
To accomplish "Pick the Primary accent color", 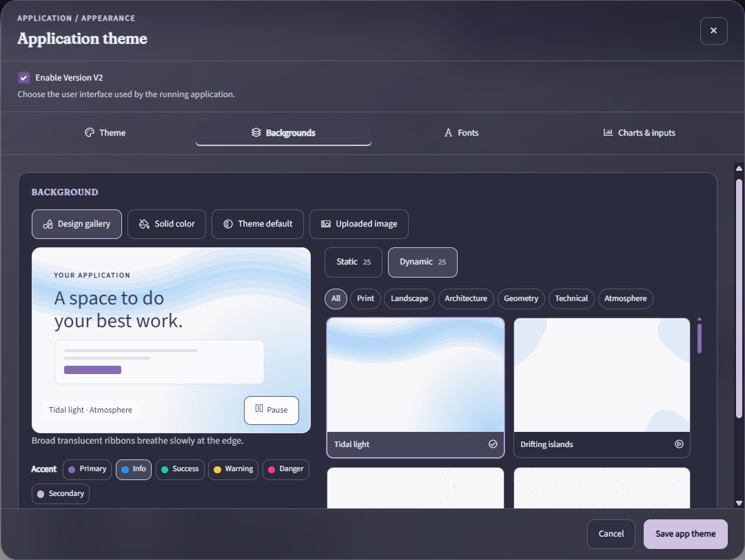I will [x=87, y=469].
